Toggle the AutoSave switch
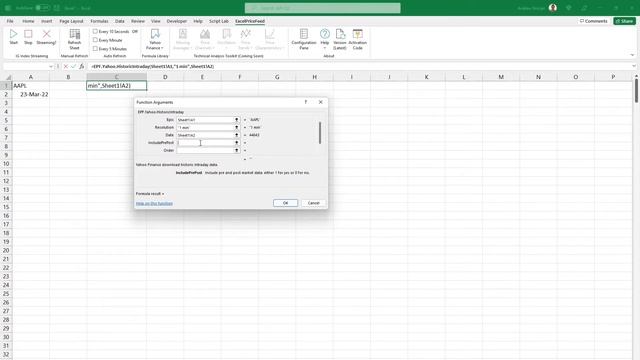 click(42, 8)
